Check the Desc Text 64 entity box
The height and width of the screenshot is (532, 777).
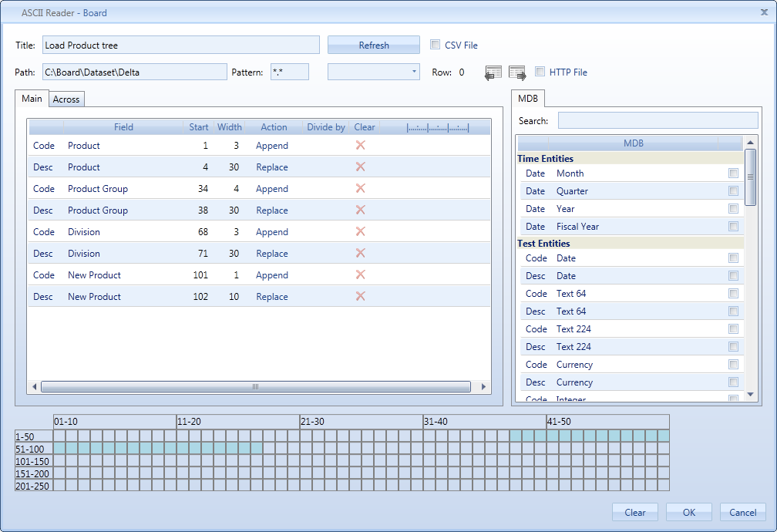point(733,311)
